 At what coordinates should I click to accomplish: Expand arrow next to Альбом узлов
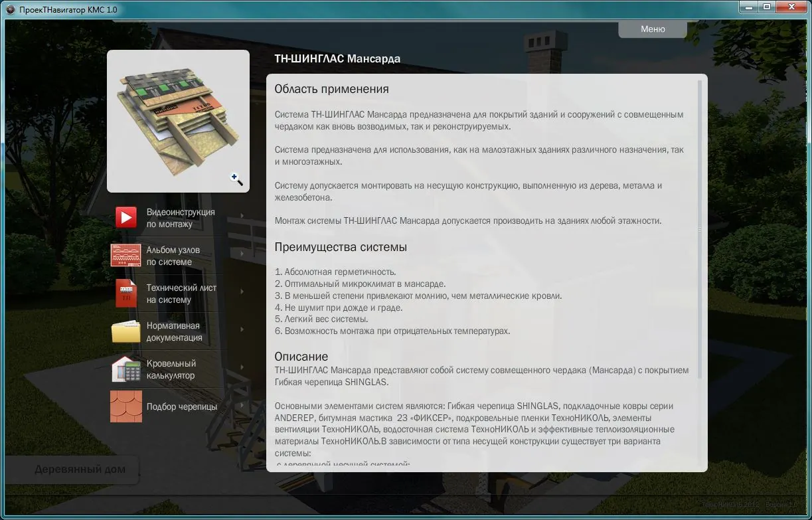[x=242, y=254]
